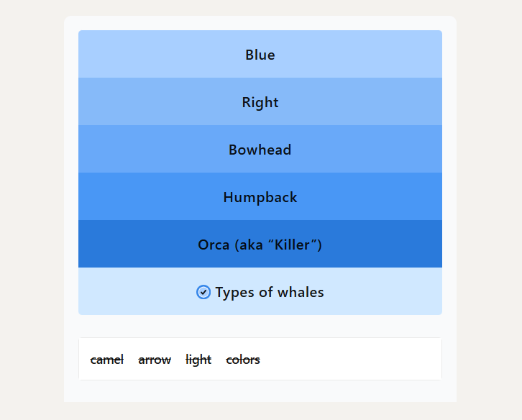
Task: Click the Types of whales category label
Action: pos(260,291)
